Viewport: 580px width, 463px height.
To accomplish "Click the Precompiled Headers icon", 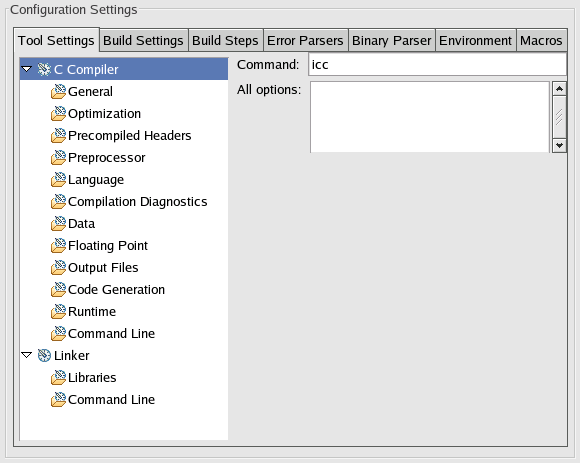I will coord(58,136).
